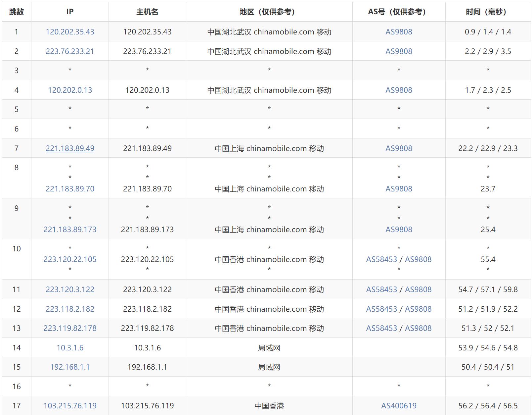Open IP link 10.3.1.6
532x415 pixels.
(70, 348)
